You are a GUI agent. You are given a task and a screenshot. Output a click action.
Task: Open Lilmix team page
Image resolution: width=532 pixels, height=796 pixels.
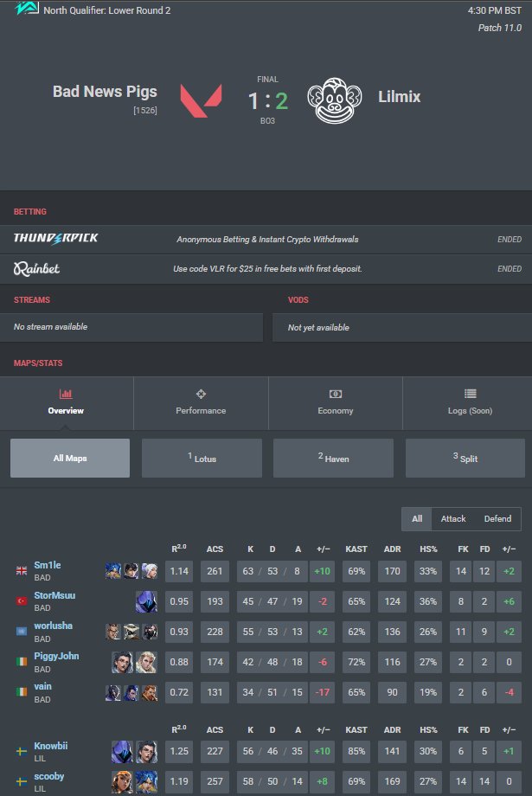point(399,96)
